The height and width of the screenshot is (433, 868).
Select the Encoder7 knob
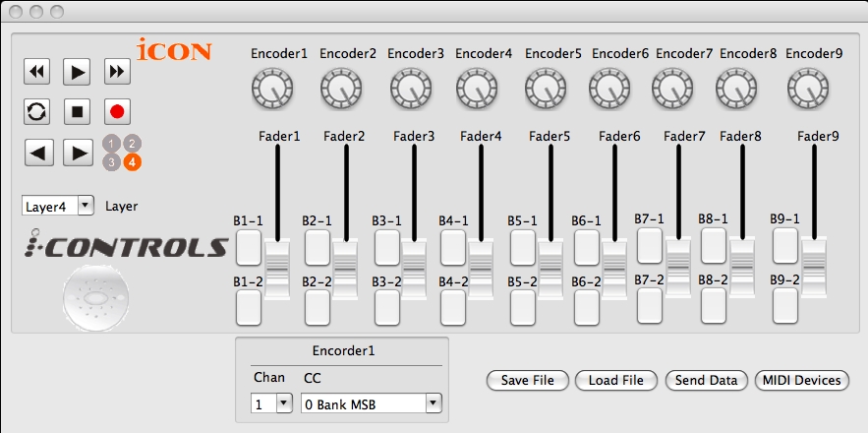(x=672, y=89)
